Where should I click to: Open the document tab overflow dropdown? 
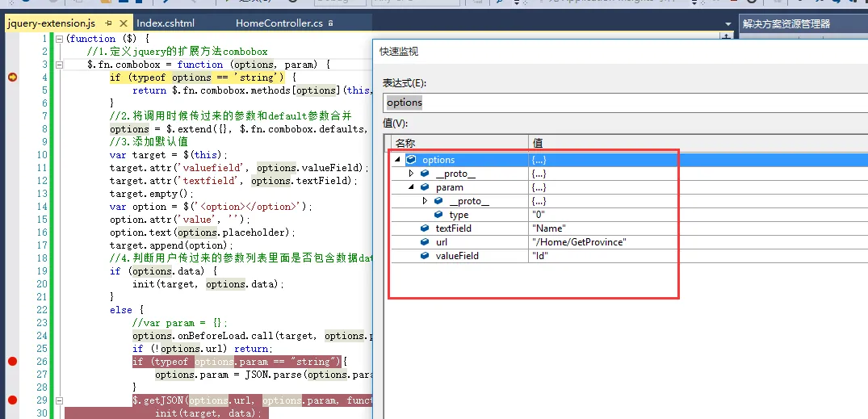[x=728, y=23]
